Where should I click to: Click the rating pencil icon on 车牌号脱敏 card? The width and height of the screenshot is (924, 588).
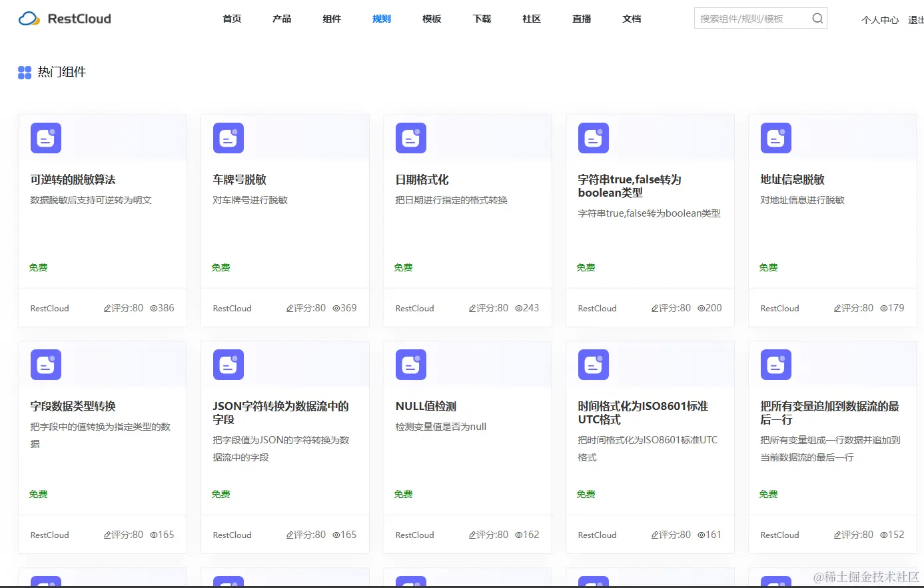[x=290, y=308]
